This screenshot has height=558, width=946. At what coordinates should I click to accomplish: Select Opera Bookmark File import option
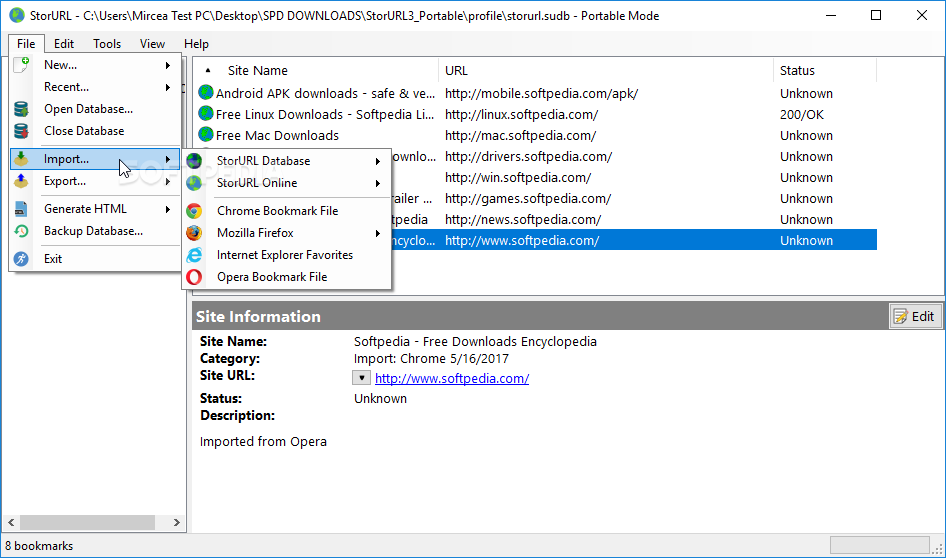click(x=287, y=277)
